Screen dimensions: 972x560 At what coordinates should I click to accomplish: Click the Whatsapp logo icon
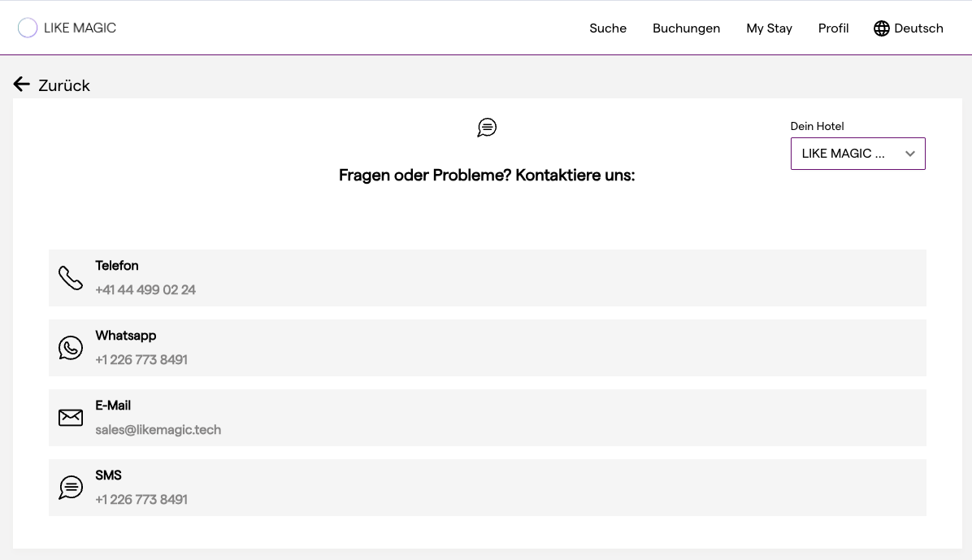click(71, 348)
